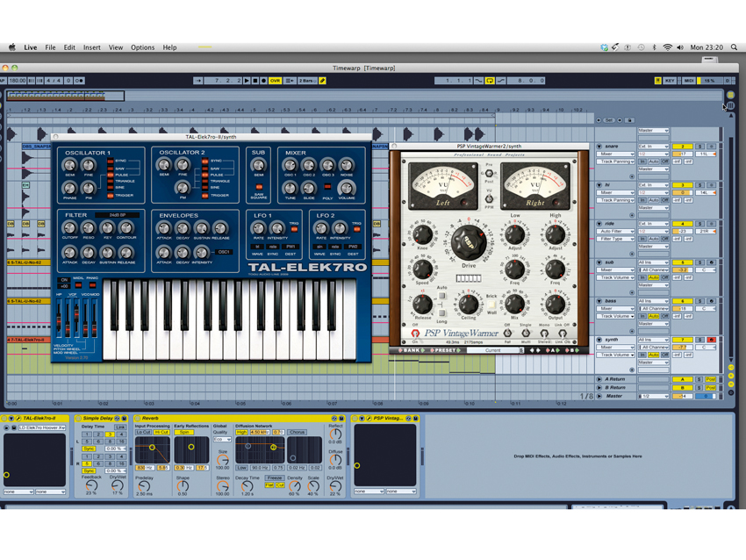Toggle the Oscillator 2 PULSE waveform switch
This screenshot has height=560, width=746.
(205, 175)
